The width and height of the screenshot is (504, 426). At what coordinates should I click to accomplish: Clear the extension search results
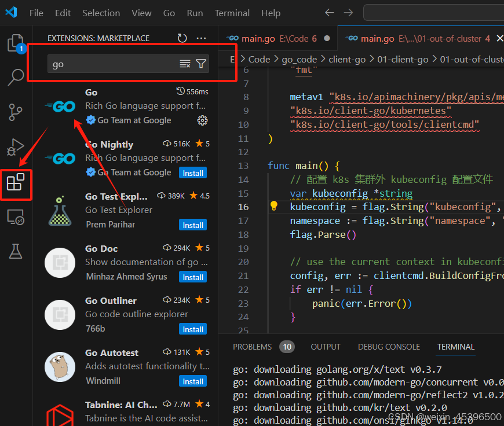click(x=185, y=64)
